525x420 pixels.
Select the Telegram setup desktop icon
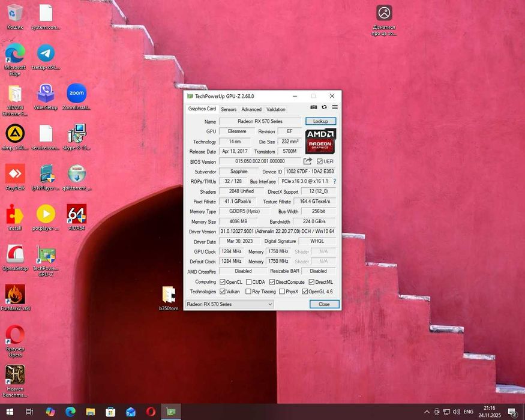(46, 54)
